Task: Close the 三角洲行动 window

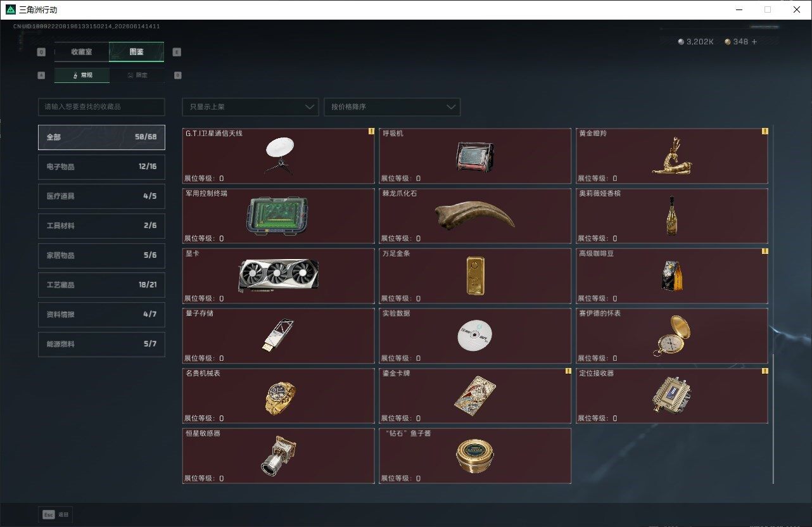Action: click(797, 10)
